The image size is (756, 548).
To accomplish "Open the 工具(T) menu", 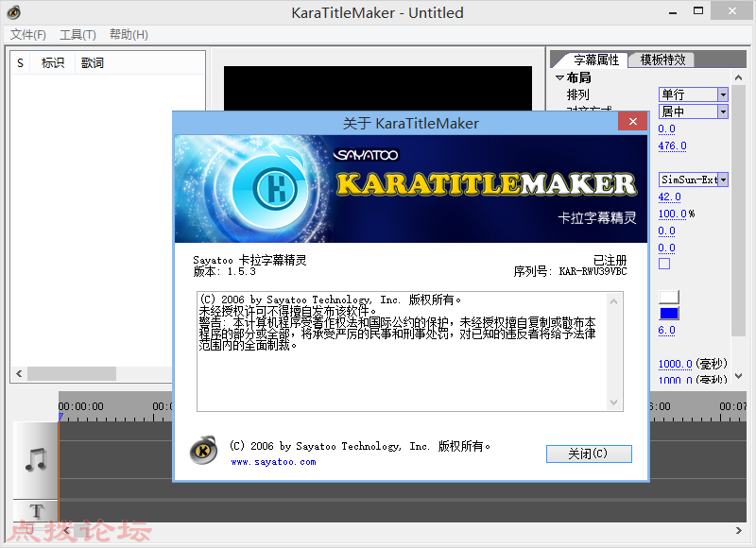I will click(x=77, y=35).
